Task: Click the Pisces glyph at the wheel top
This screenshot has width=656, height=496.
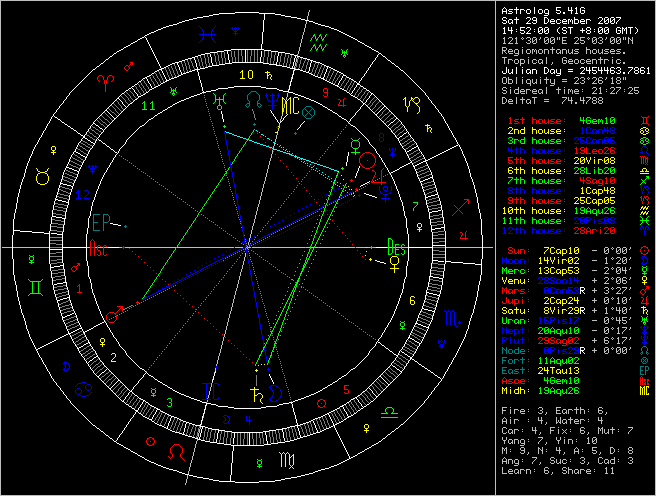Action: 207,33
